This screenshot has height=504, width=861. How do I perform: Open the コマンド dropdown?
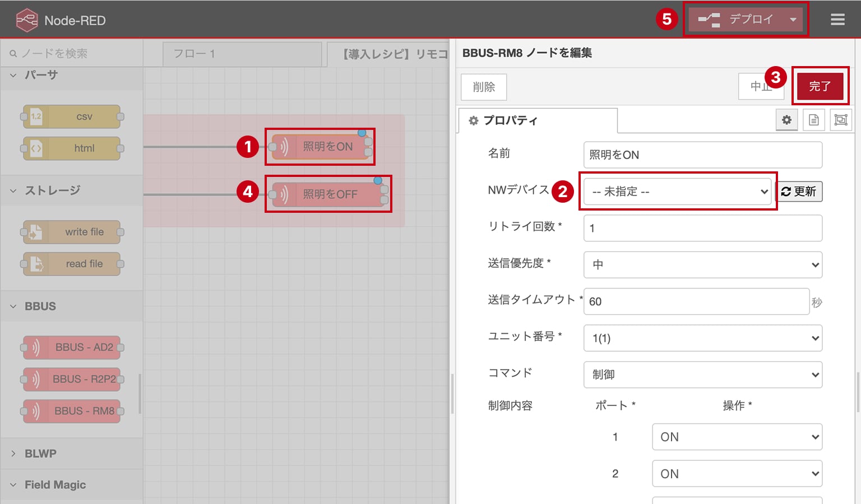(703, 375)
